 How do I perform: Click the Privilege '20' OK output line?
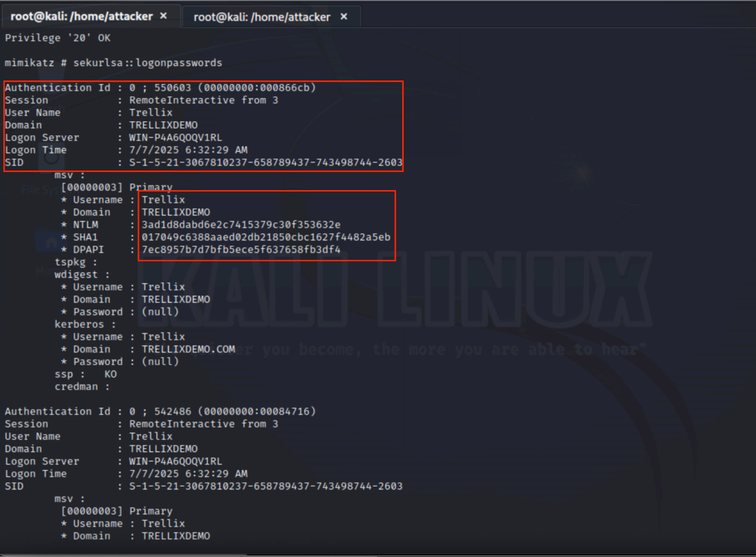[x=58, y=38]
